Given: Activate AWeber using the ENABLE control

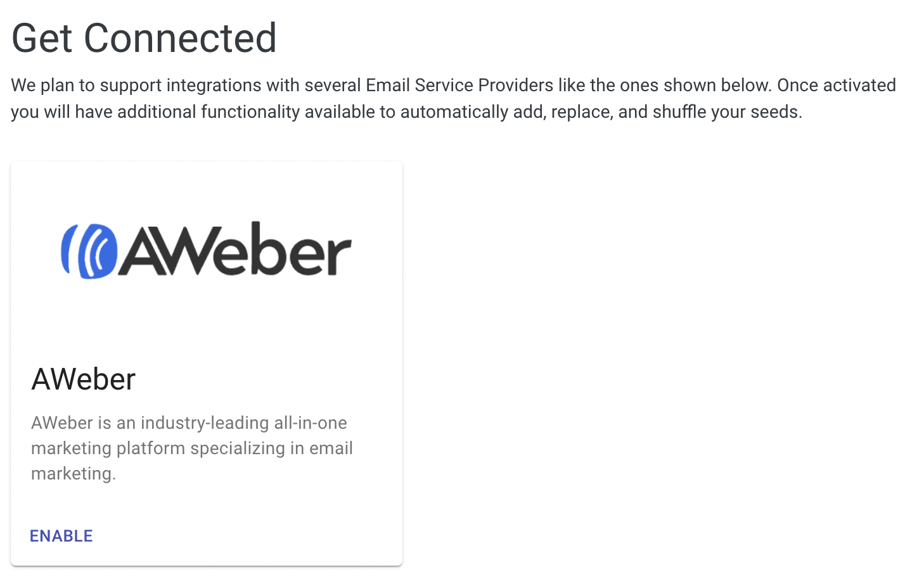Looking at the screenshot, I should [61, 535].
